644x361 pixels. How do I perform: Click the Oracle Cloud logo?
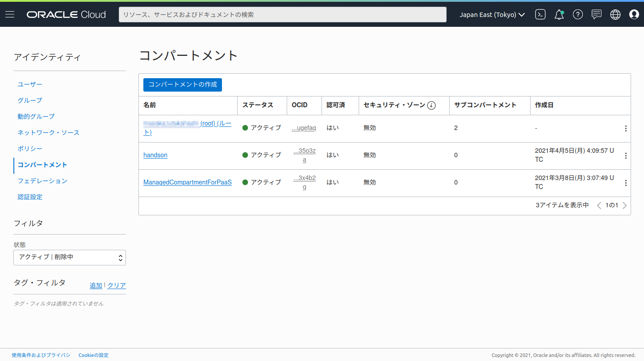click(x=66, y=14)
